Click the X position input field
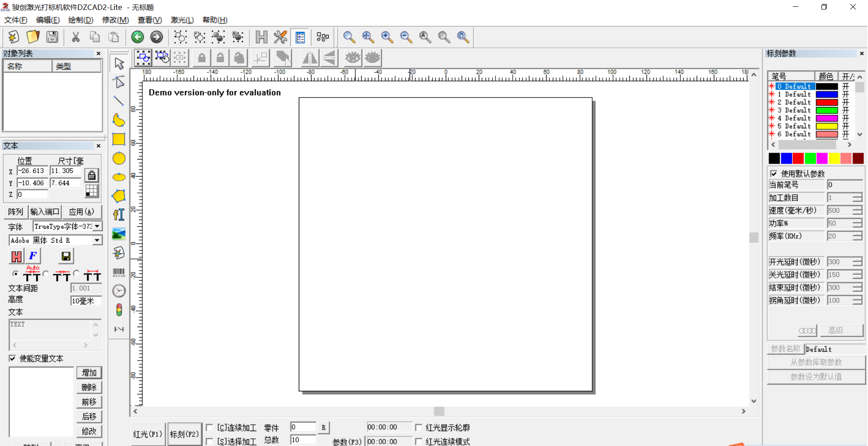 [x=33, y=171]
